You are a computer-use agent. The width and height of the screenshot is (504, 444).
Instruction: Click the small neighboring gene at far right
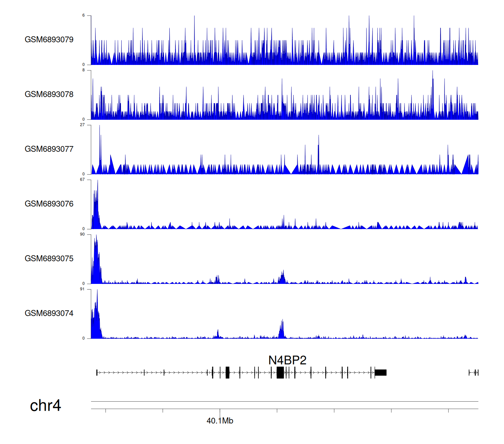pyautogui.click(x=474, y=373)
